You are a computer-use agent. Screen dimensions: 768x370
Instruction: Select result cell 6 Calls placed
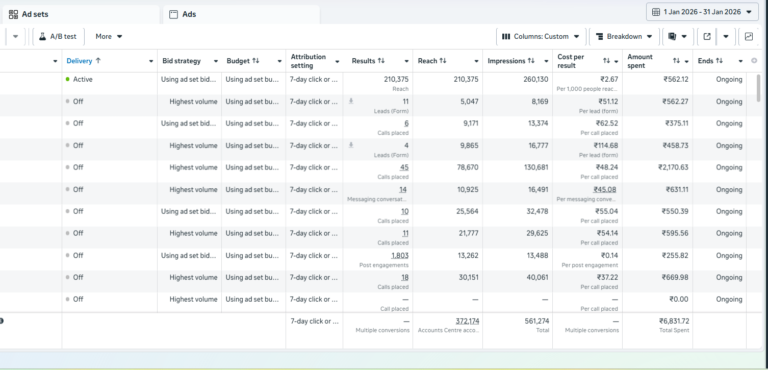(x=378, y=127)
